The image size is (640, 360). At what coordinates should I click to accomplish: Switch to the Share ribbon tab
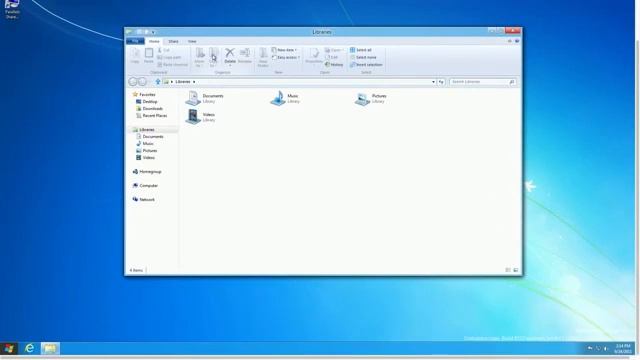tap(173, 41)
